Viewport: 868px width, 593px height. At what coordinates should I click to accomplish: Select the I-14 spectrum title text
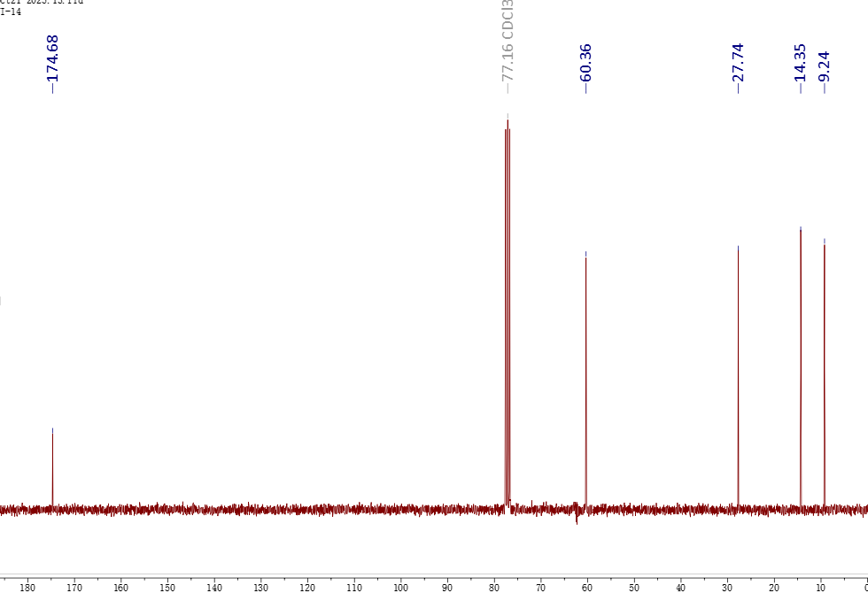11,12
